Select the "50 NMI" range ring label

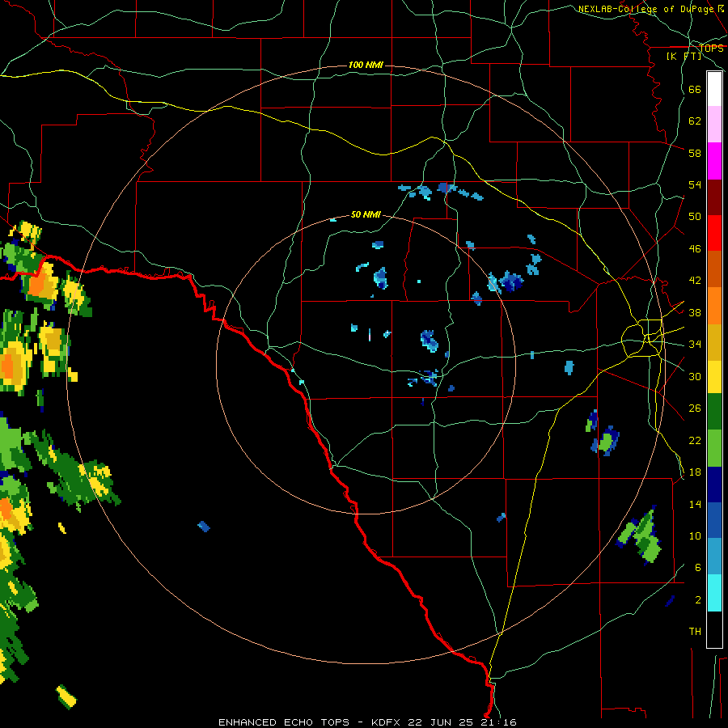(x=366, y=214)
